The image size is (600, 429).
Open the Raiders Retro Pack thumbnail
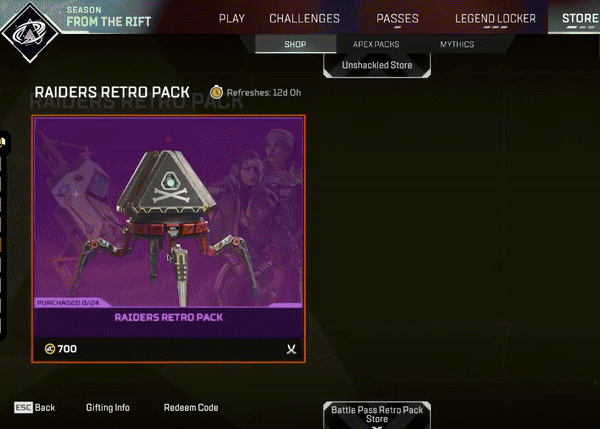[168, 239]
